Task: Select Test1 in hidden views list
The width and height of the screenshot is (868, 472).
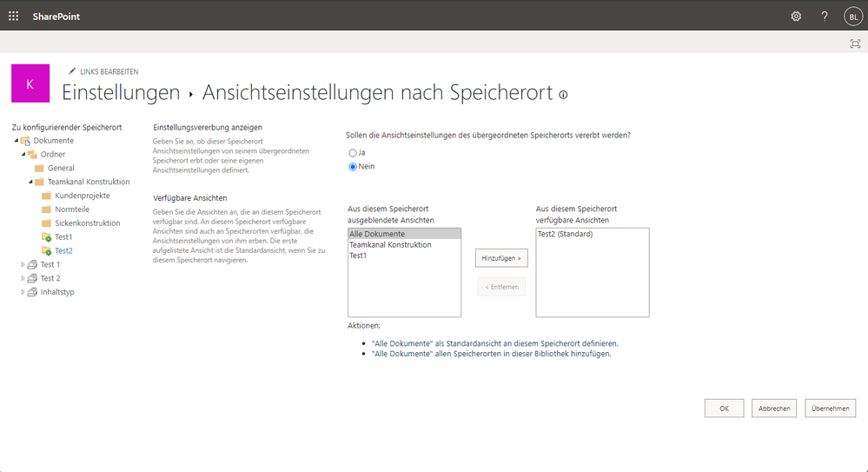Action: tap(404, 256)
